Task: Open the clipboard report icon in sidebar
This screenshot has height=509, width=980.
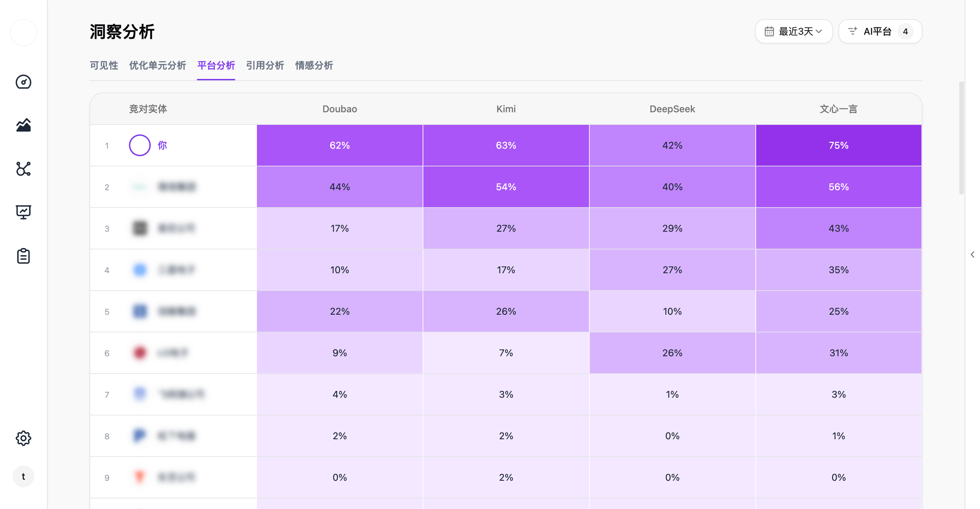Action: [x=23, y=256]
